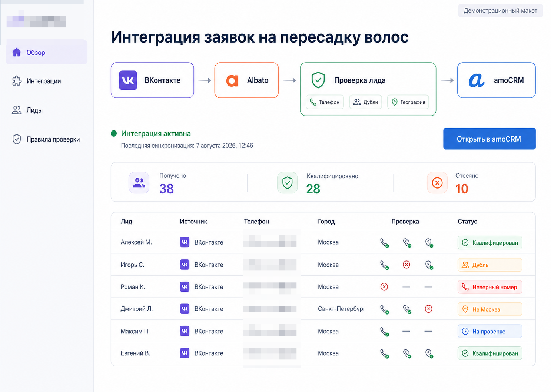
Task: Click the Санкт-Петербург city cell
Action: coord(342,309)
